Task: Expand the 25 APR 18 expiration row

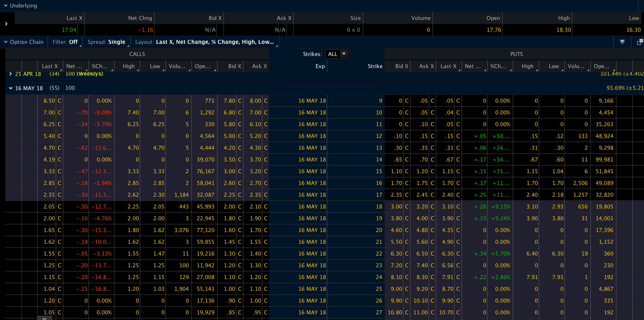Action: [x=11, y=74]
